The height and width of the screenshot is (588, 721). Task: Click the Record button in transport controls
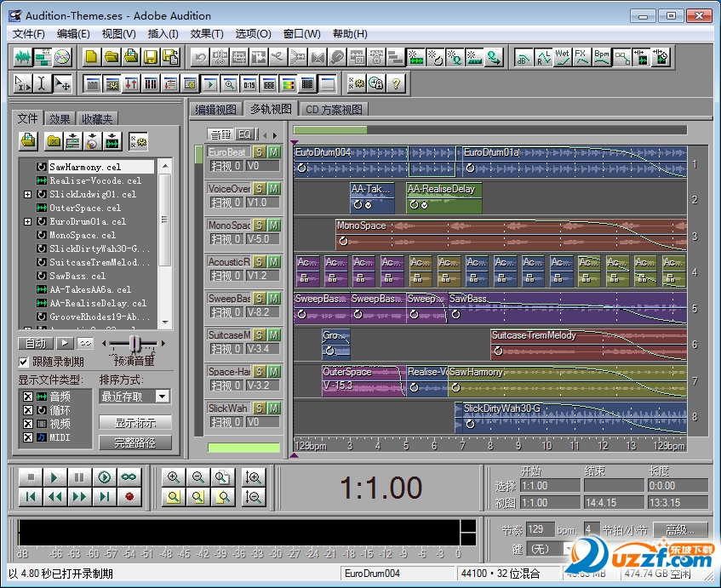click(x=129, y=497)
